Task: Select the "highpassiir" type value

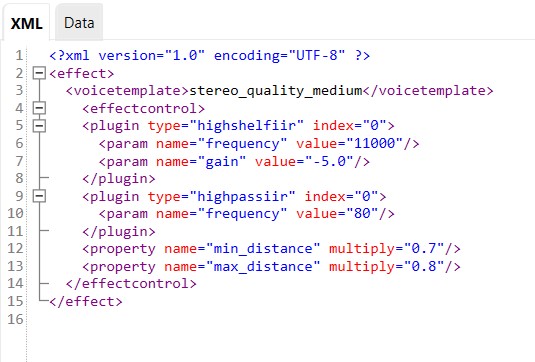Action: [x=242, y=197]
